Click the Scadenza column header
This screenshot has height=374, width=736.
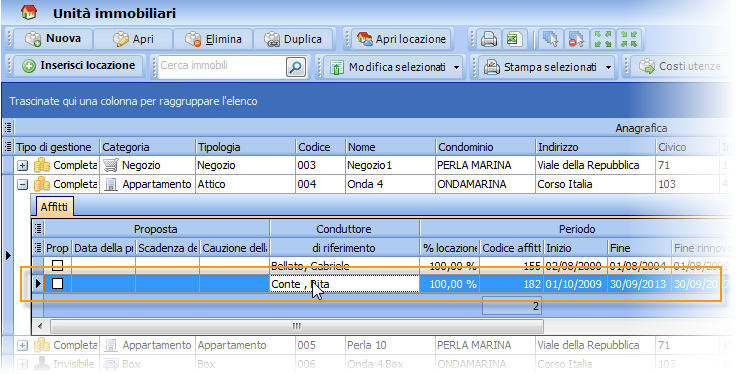(167, 247)
